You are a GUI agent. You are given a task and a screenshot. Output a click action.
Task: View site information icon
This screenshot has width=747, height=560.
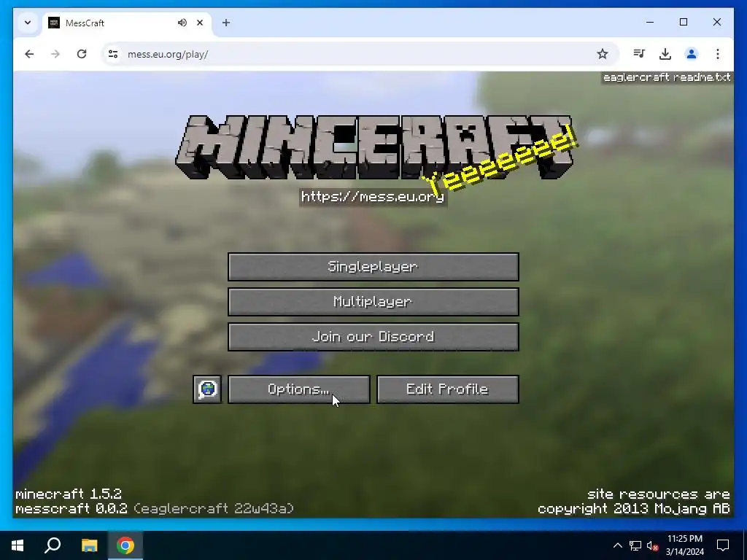click(x=113, y=54)
